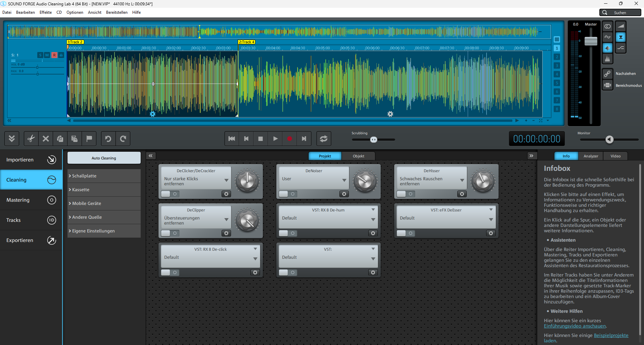This screenshot has width=644, height=345.
Task: Switch to the Analyzer tab
Action: point(591,156)
